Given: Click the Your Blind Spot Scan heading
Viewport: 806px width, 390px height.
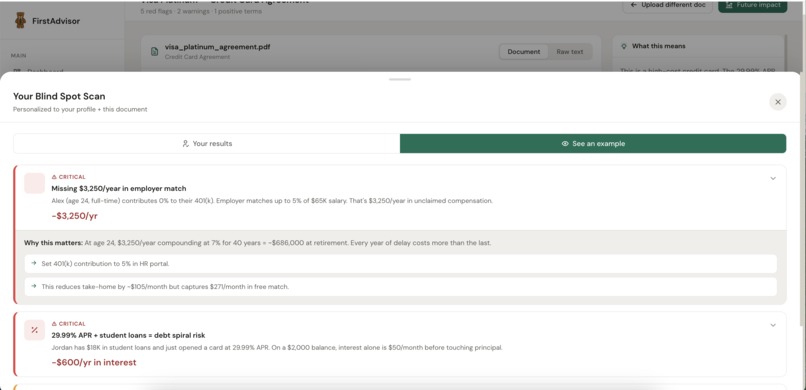Looking at the screenshot, I should (x=59, y=96).
